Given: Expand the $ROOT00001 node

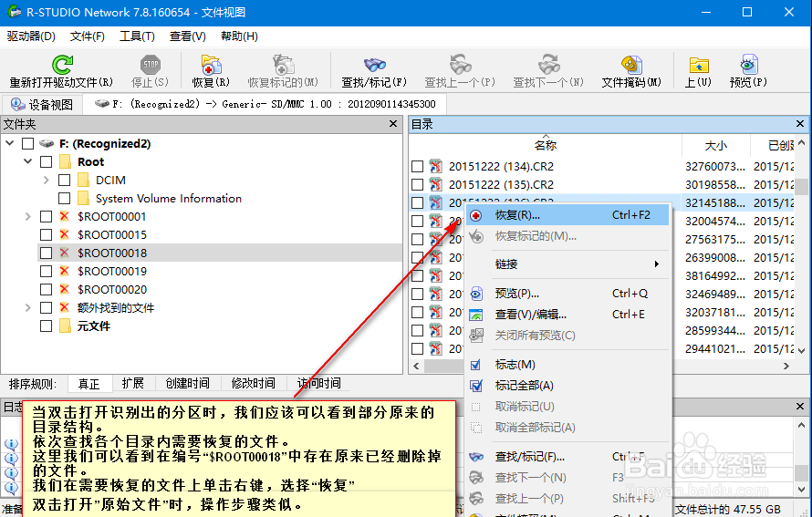Looking at the screenshot, I should 28,216.
